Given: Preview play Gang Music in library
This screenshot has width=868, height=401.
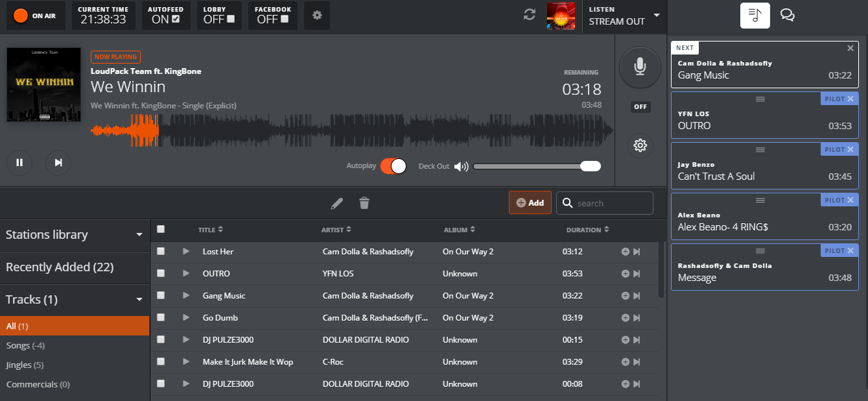Looking at the screenshot, I should (x=187, y=295).
